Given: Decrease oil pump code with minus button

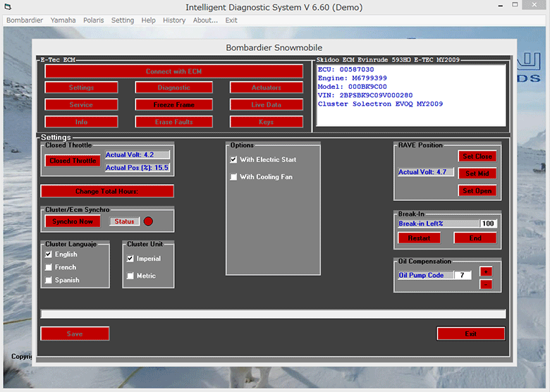Looking at the screenshot, I should [x=486, y=284].
